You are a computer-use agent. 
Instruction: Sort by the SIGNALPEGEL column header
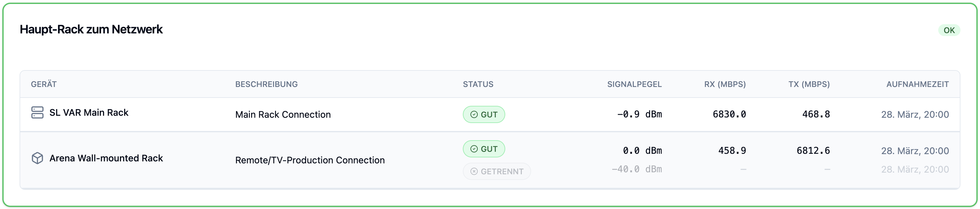pos(634,84)
